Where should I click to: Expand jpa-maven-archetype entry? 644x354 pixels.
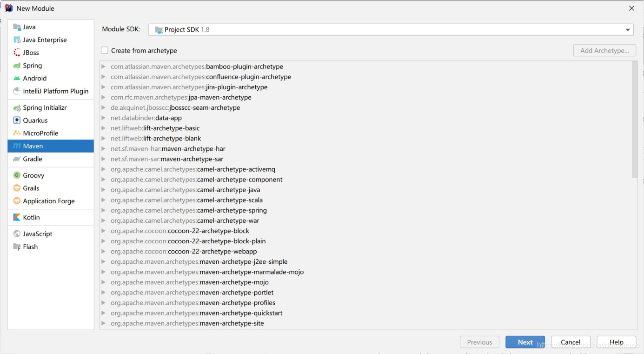[103, 97]
